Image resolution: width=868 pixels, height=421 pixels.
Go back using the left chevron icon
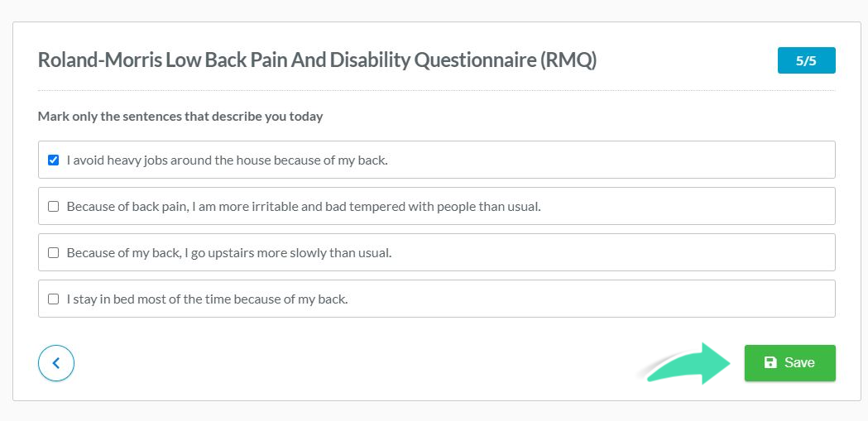55,363
